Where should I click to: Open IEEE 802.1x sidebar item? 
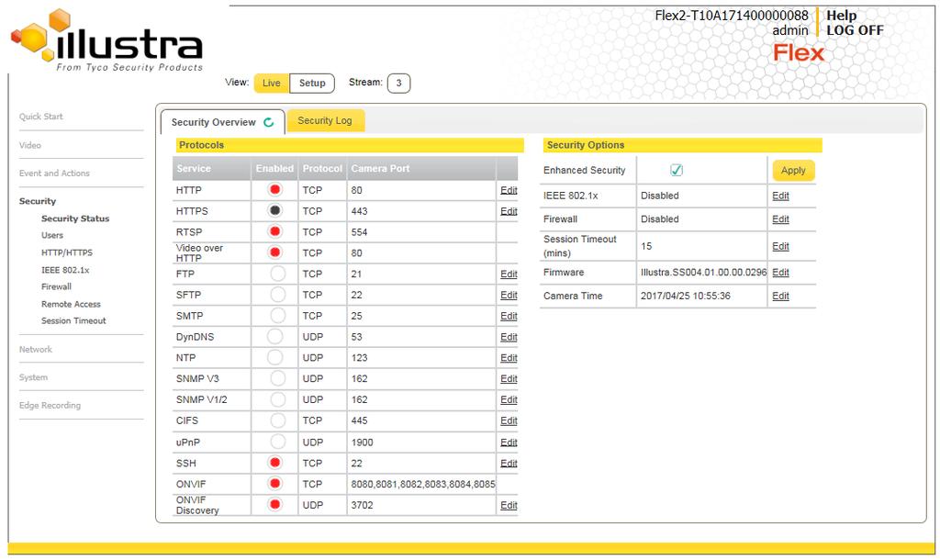pyautogui.click(x=65, y=270)
